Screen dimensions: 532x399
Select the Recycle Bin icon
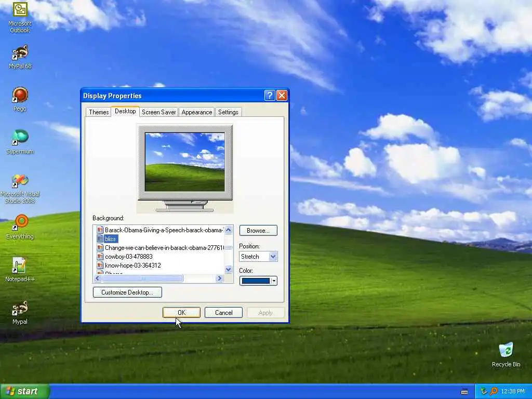pyautogui.click(x=506, y=355)
